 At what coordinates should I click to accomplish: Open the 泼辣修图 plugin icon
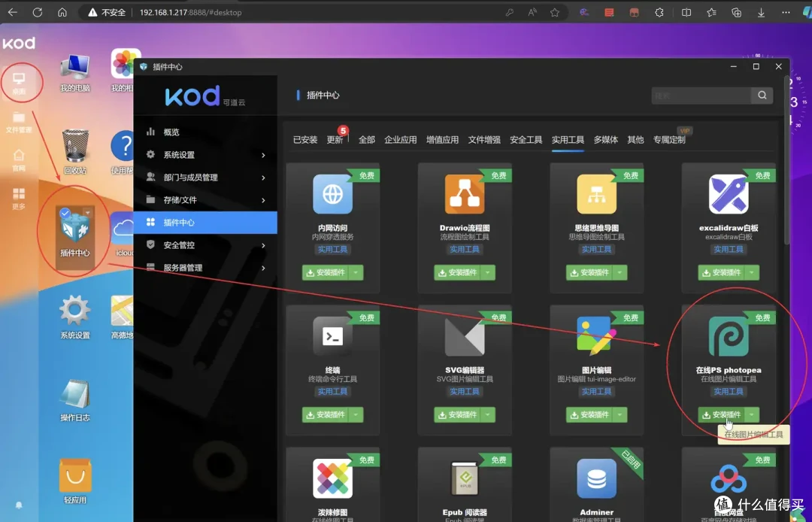[332, 479]
